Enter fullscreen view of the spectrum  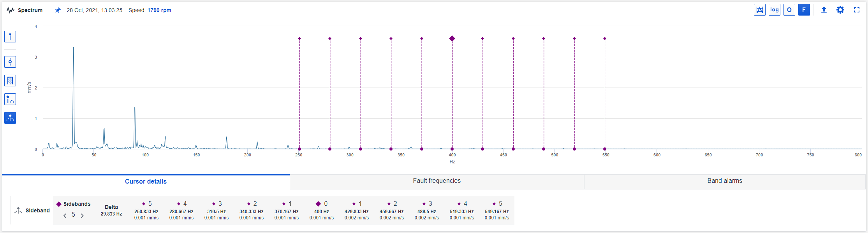(x=856, y=10)
